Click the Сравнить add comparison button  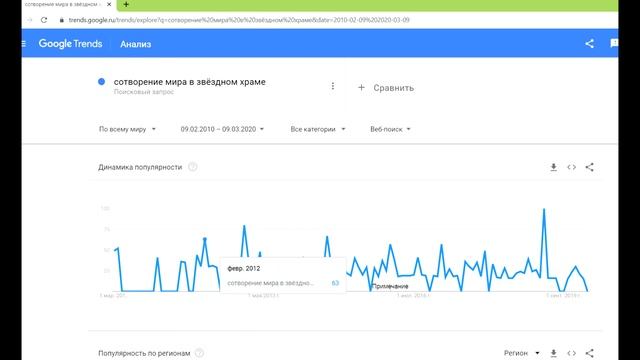coord(386,88)
